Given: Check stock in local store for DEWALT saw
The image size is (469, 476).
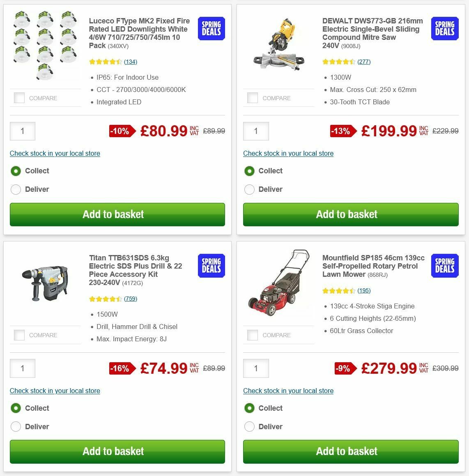Looking at the screenshot, I should pos(288,153).
